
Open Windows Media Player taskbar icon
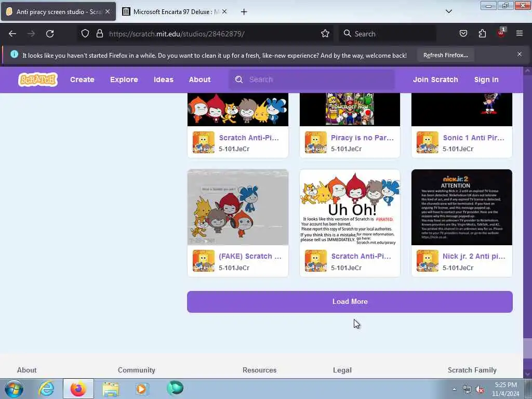(x=141, y=389)
